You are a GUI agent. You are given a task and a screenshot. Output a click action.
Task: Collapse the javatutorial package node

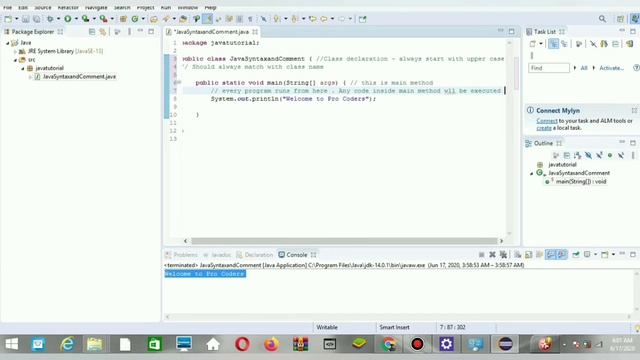pos(23,69)
